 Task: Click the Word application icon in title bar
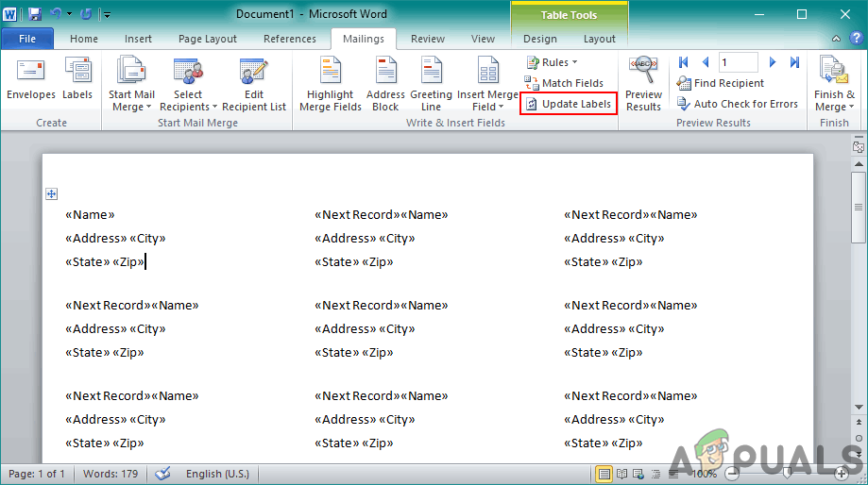10,14
